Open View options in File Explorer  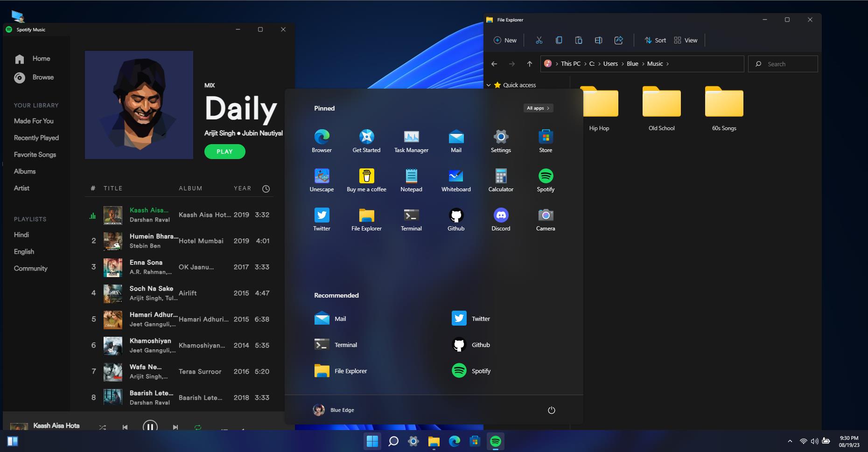pos(686,40)
